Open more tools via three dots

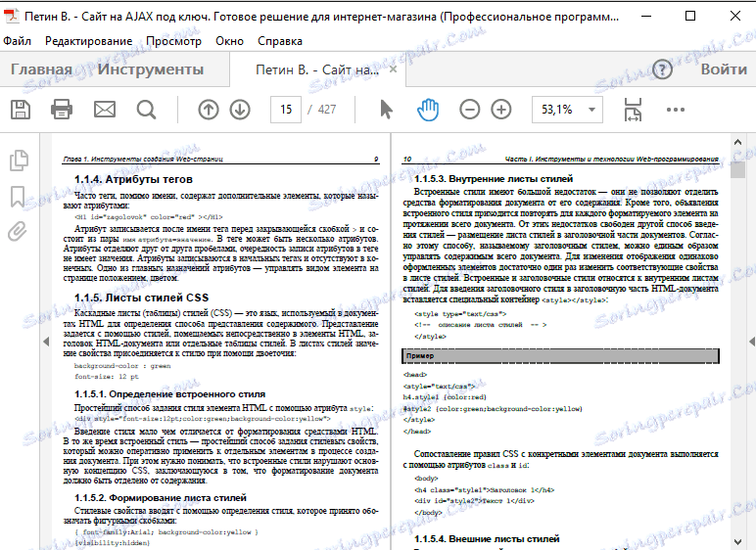coord(675,110)
